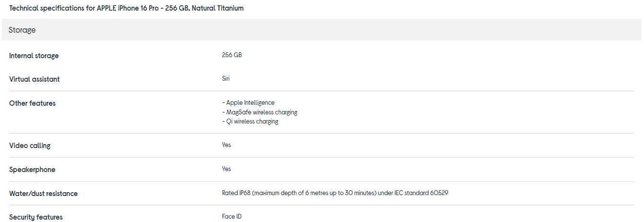Select the Speakerphone label

(x=32, y=170)
